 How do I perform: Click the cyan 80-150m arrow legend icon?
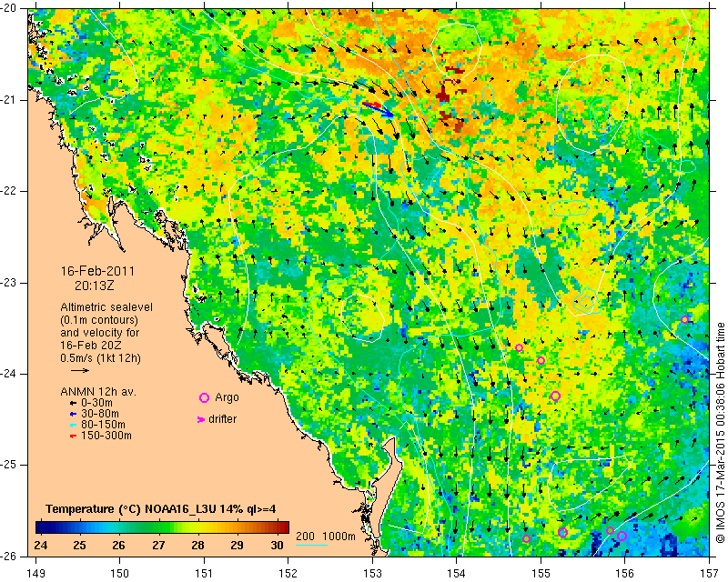tap(73, 425)
